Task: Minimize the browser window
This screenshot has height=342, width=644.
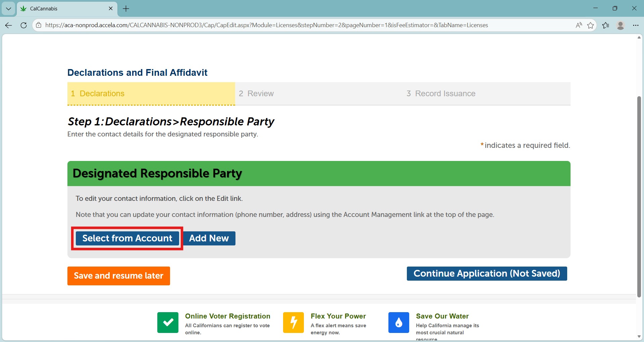Action: [x=595, y=8]
